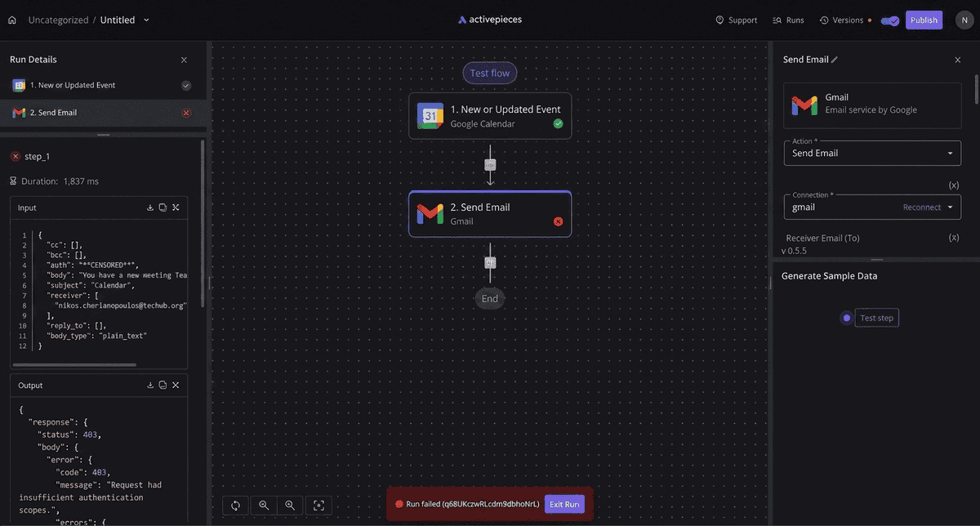Click the hourglass Duration icon

(13, 181)
